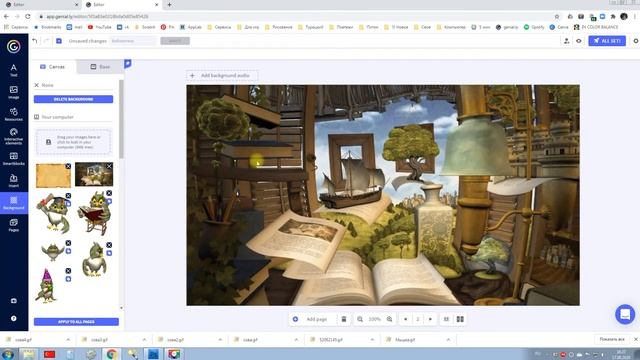The height and width of the screenshot is (360, 640).
Task: Expand the first download item menu
Action: [68, 340]
